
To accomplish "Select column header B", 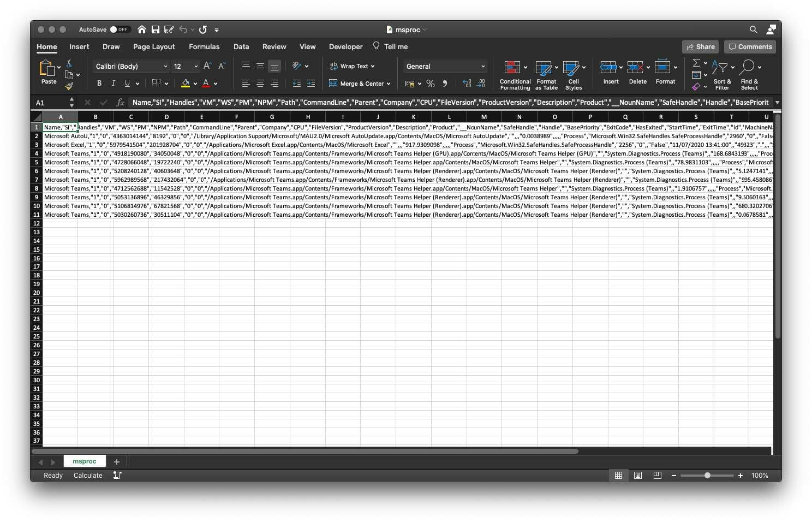I will pos(95,116).
